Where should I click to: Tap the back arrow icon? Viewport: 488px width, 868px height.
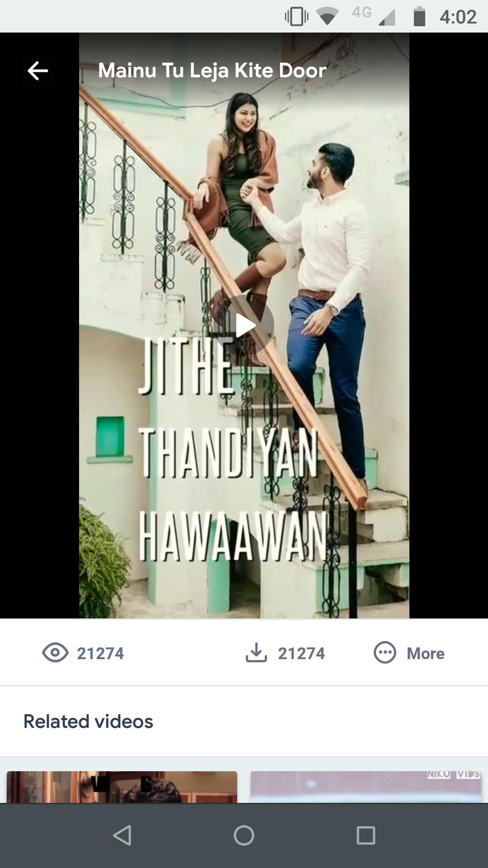(x=38, y=71)
